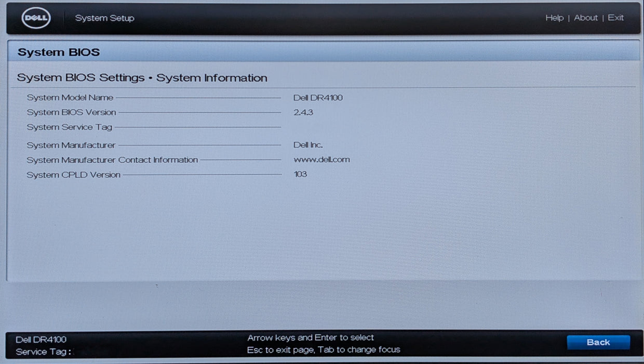
Task: Exit System Setup via Exit link
Action: tap(615, 18)
